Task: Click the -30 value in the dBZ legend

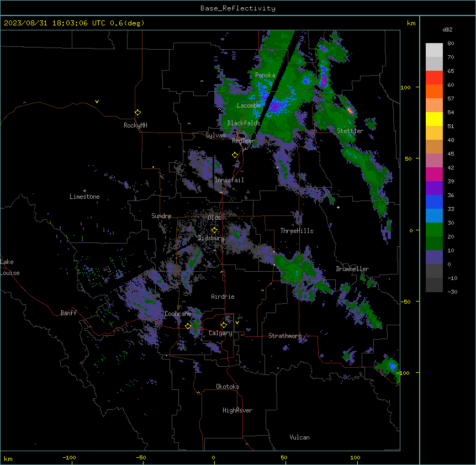Action: tap(452, 292)
